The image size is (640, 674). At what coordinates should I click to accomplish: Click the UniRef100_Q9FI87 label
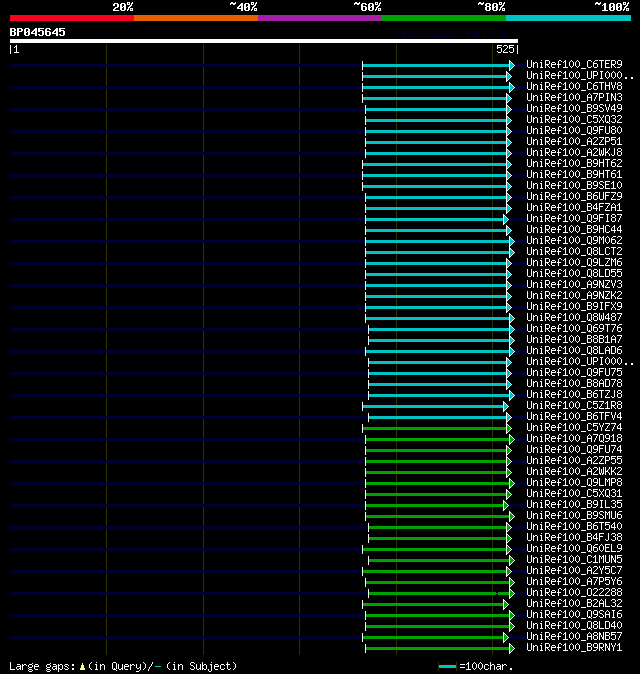pos(574,218)
